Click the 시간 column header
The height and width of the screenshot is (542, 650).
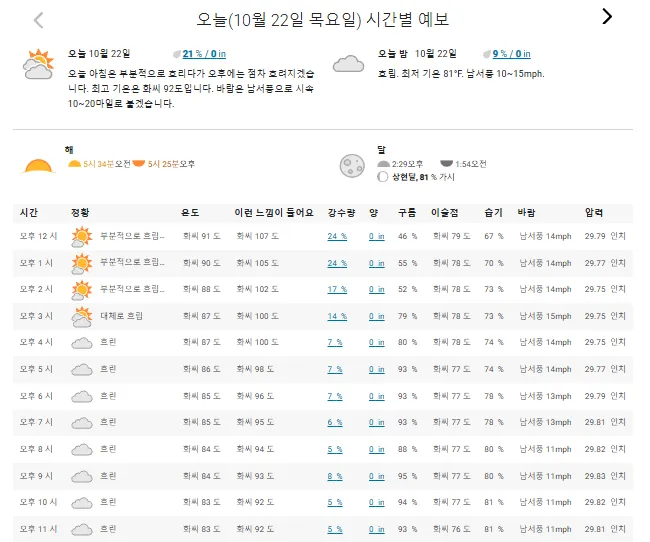[x=29, y=213]
